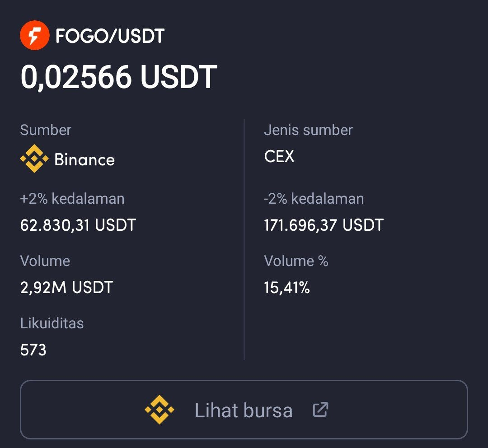Click the orange FOGO token logo
This screenshot has height=448, width=488.
tap(34, 36)
